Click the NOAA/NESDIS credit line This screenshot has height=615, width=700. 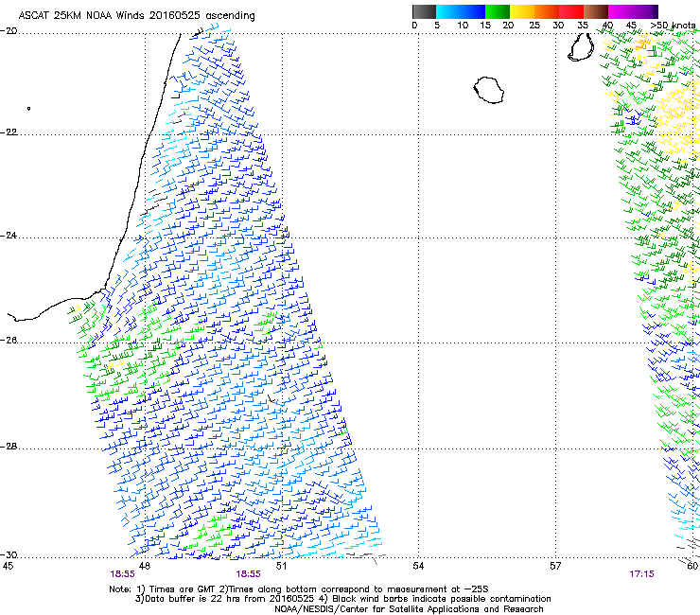[409, 609]
